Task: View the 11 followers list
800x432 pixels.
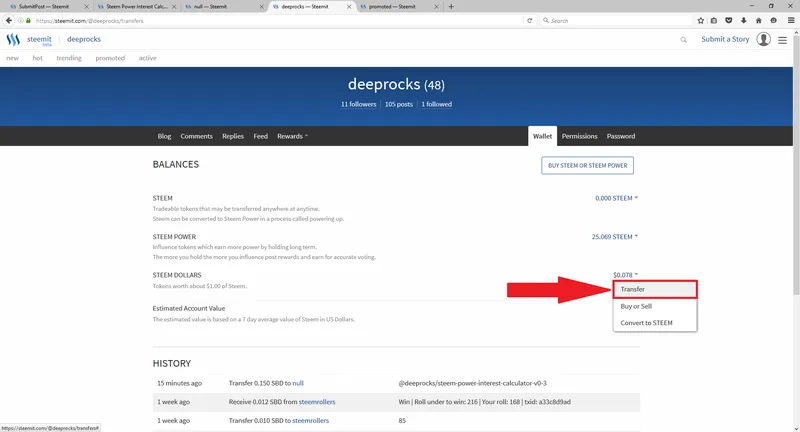Action: click(359, 104)
